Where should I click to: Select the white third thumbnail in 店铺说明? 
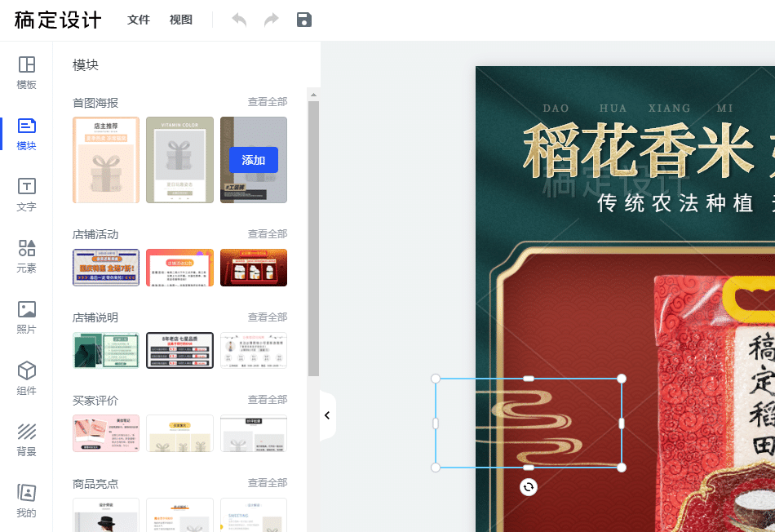pos(254,351)
